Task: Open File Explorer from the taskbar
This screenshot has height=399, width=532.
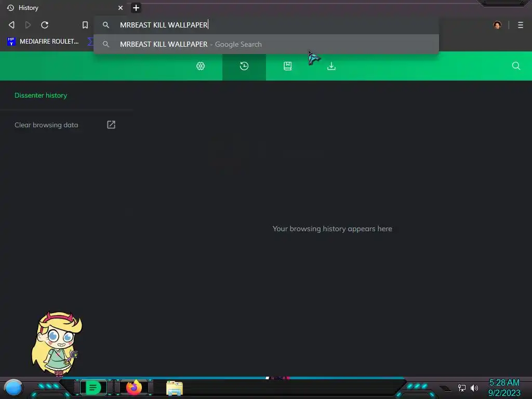Action: (175, 388)
